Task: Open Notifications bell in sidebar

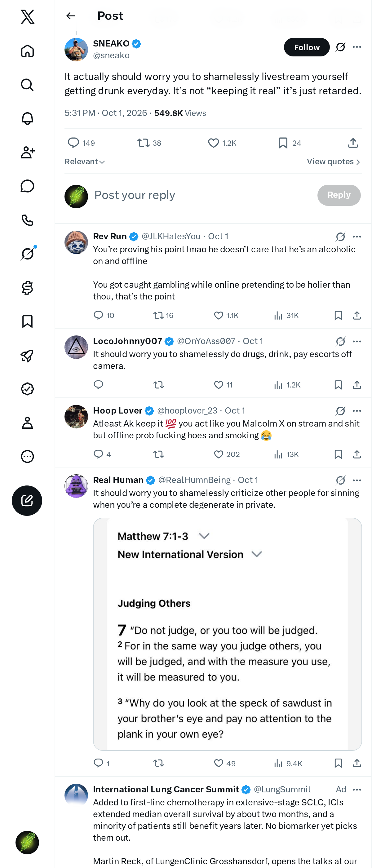Action: [x=27, y=118]
